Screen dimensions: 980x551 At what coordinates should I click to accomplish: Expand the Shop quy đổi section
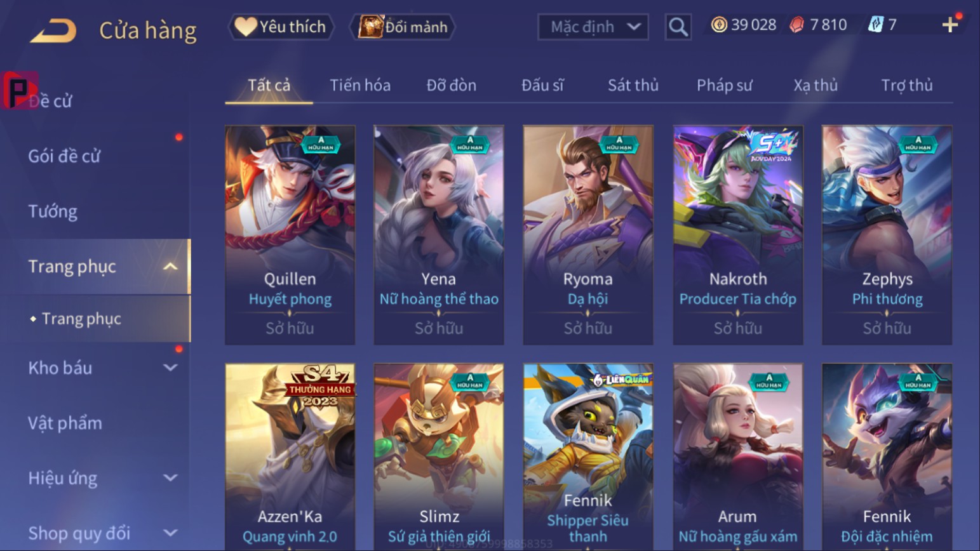coord(170,533)
